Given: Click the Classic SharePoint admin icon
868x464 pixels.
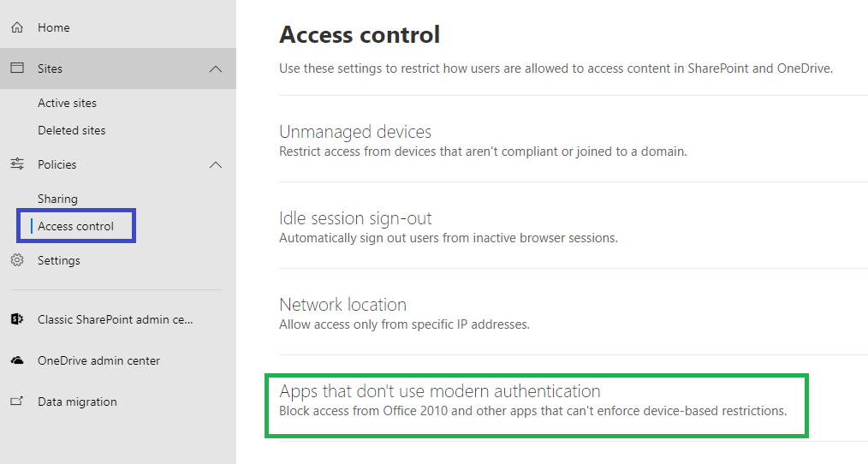Looking at the screenshot, I should [17, 319].
